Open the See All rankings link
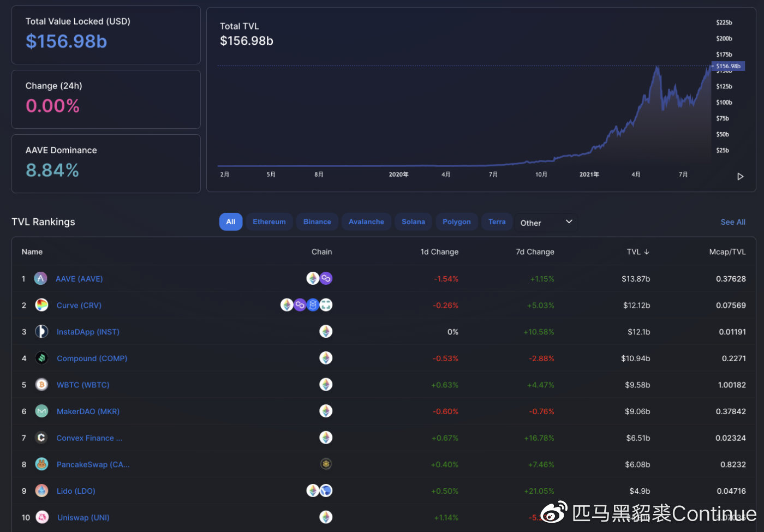Image resolution: width=764 pixels, height=532 pixels. (733, 222)
